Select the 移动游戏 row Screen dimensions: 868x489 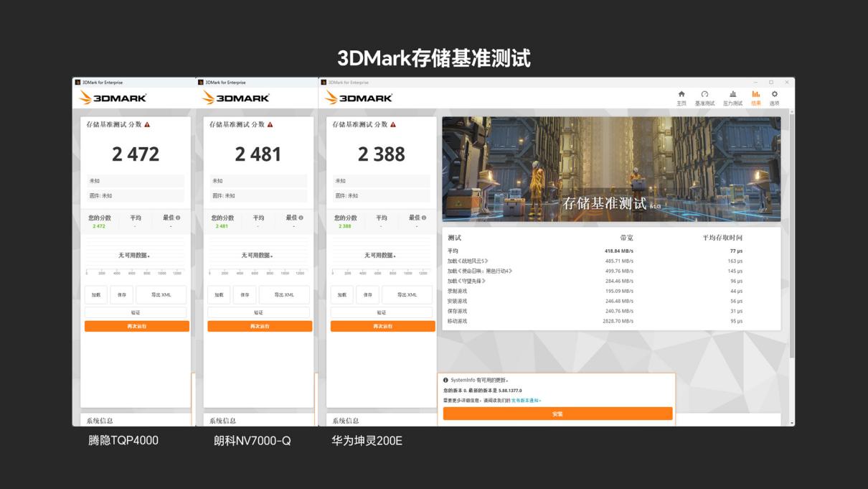point(611,321)
